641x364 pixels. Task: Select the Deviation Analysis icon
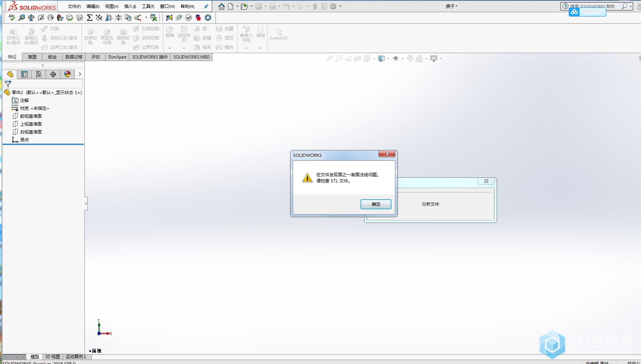[99, 18]
